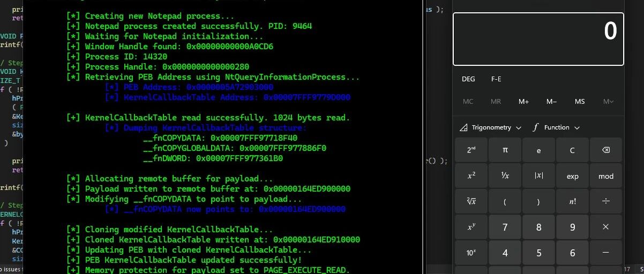644x274 pixels.
Task: Click the M+ memory add button
Action: 523,102
